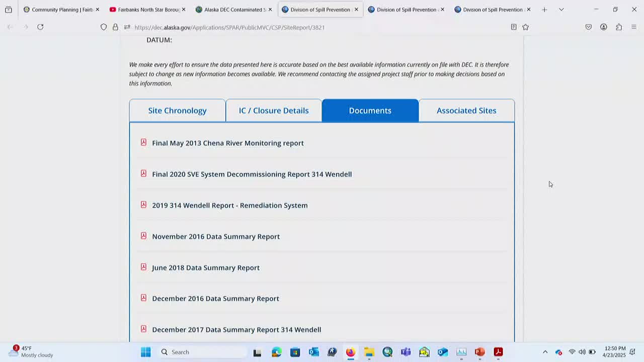Open Final May 2013 Chena River Monitoring report

[x=227, y=143]
